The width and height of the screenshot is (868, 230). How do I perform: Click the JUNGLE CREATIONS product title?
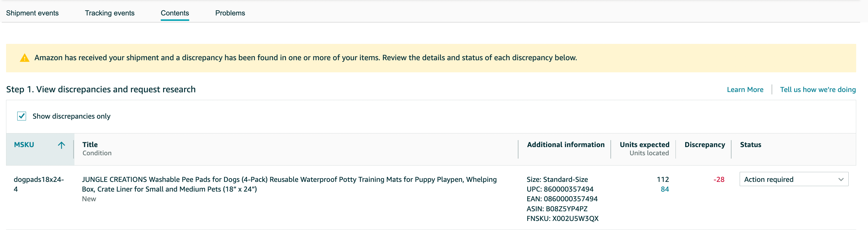pos(289,184)
